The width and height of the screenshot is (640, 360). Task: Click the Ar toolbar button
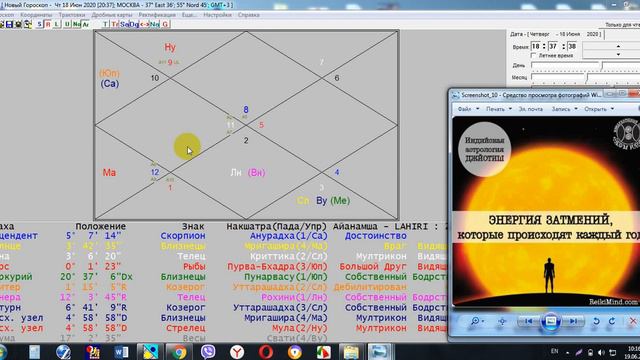click(85, 24)
